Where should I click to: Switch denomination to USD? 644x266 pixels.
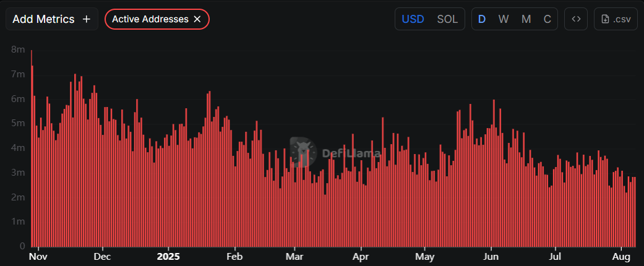click(413, 19)
